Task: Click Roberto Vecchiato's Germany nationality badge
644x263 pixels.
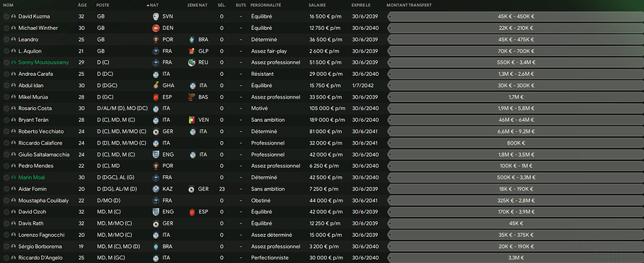Action: [x=155, y=132]
